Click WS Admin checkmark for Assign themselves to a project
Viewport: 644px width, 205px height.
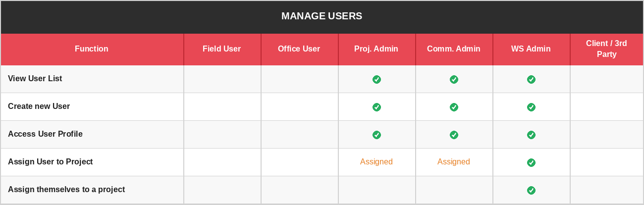(x=531, y=190)
